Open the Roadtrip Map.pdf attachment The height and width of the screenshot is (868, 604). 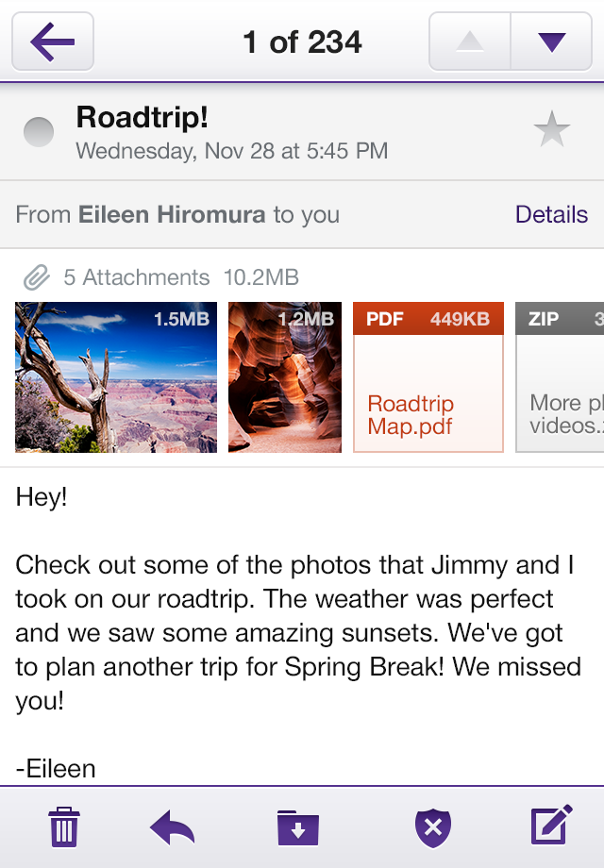coord(428,377)
